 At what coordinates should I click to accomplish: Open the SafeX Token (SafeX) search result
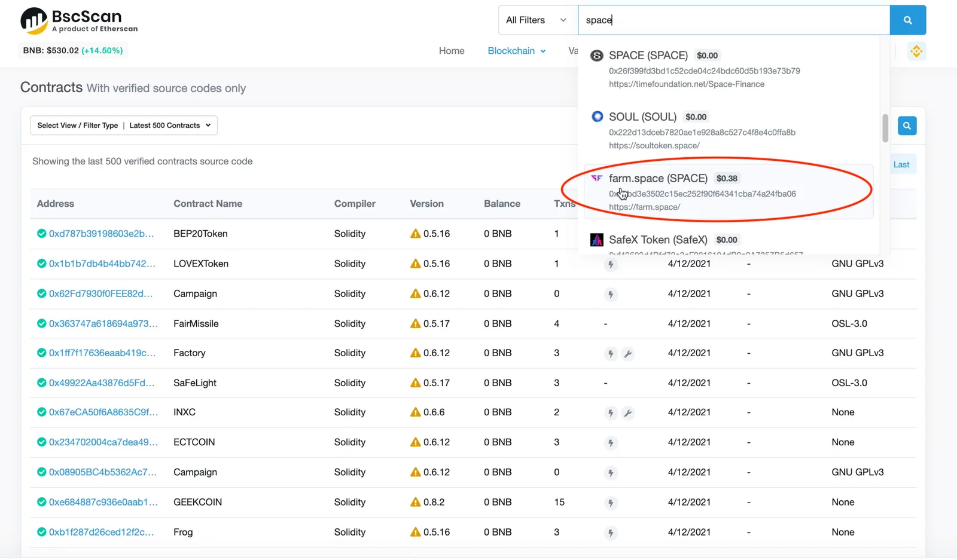click(x=729, y=241)
